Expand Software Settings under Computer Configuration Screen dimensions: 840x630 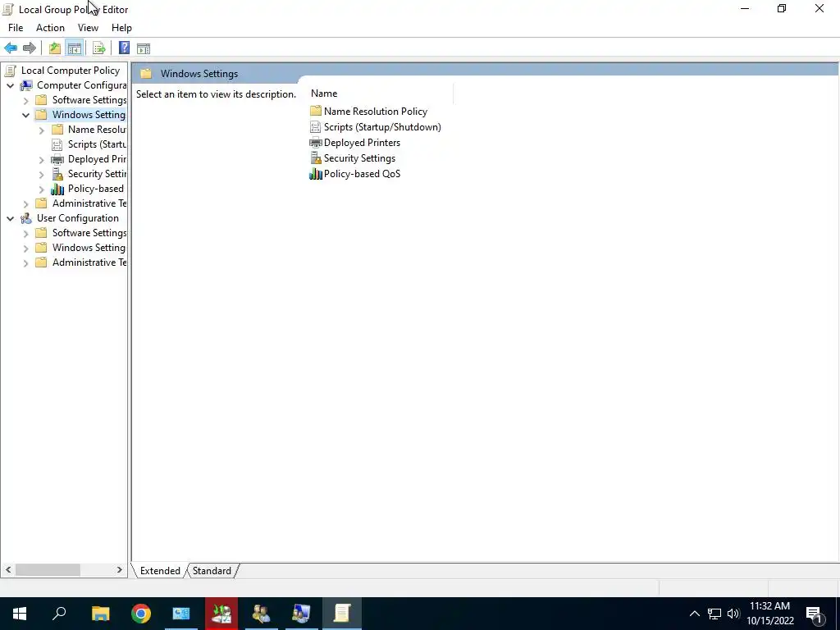(x=25, y=100)
